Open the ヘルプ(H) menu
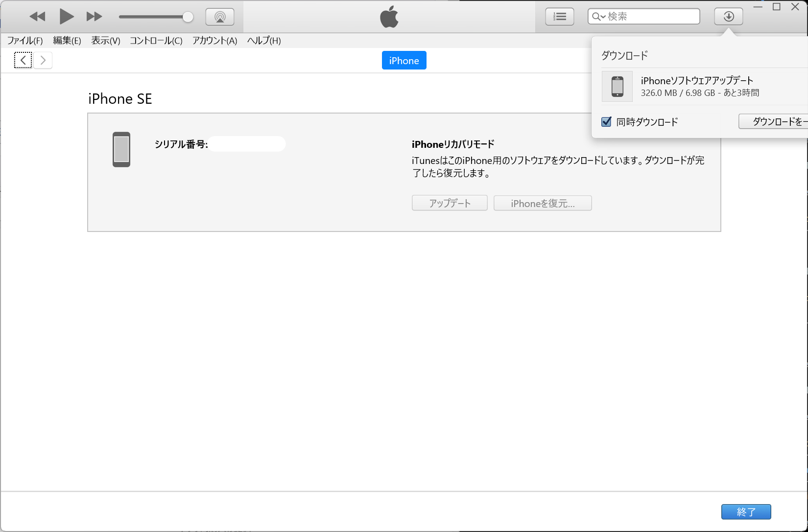 pos(263,41)
